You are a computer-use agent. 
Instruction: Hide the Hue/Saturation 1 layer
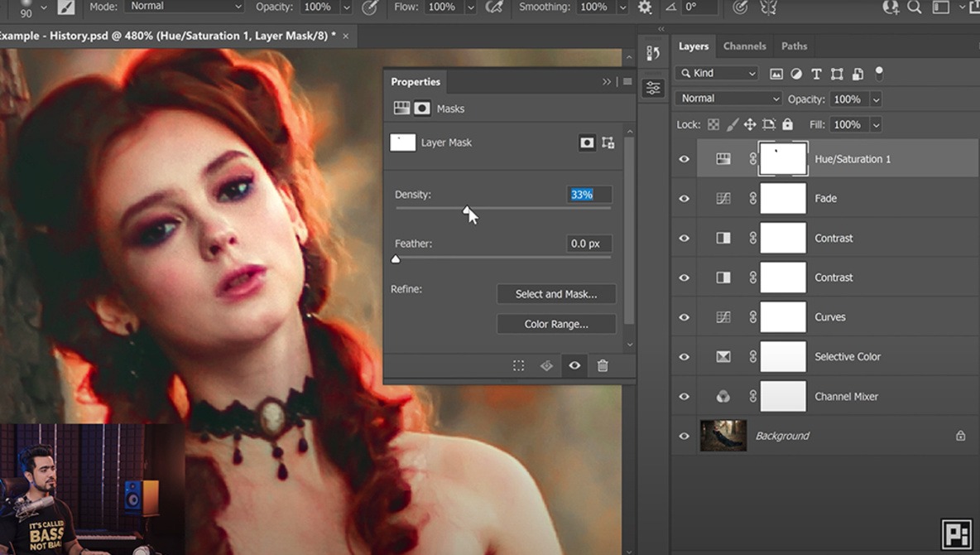(684, 159)
